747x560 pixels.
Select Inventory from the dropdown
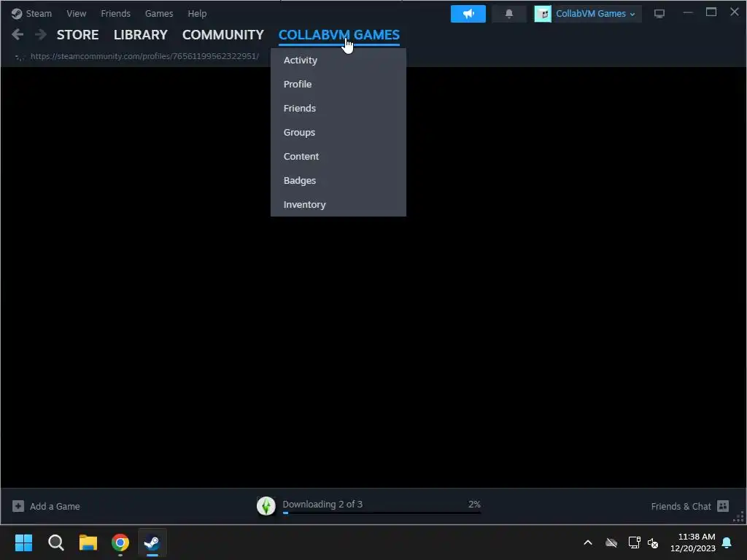338,204
